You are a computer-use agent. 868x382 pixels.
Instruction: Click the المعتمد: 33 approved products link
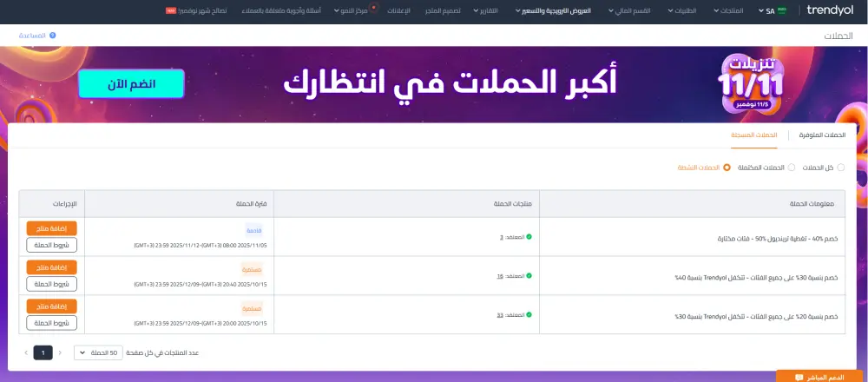510,314
